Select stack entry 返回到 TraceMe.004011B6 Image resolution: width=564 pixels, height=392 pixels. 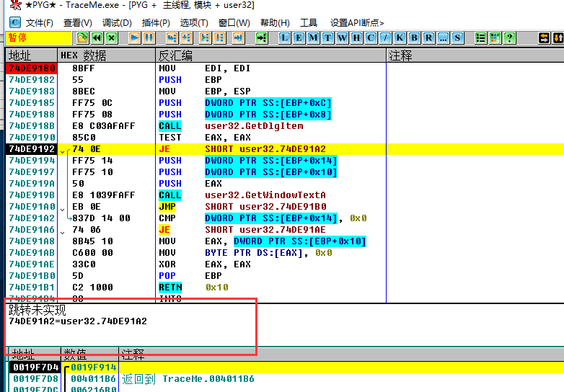coord(188,379)
